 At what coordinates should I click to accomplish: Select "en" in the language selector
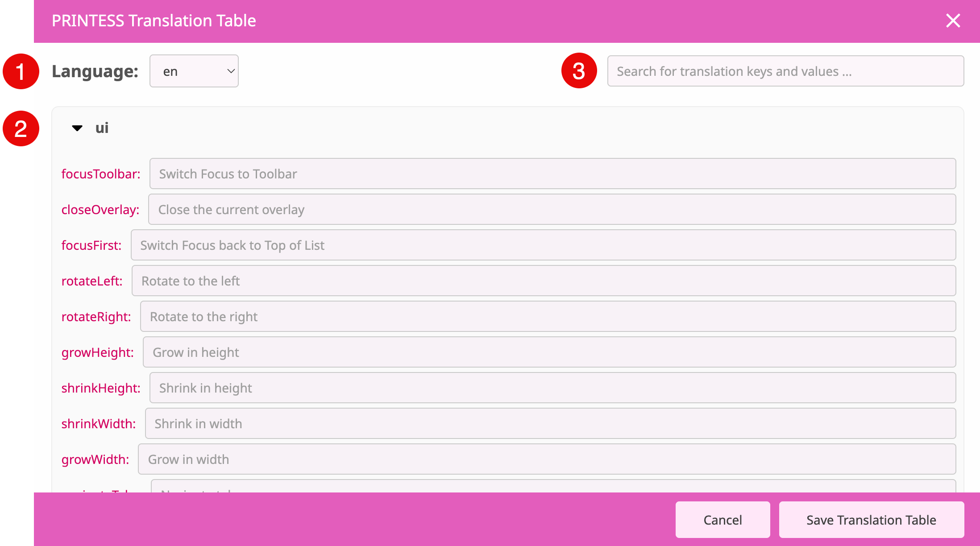tap(194, 71)
